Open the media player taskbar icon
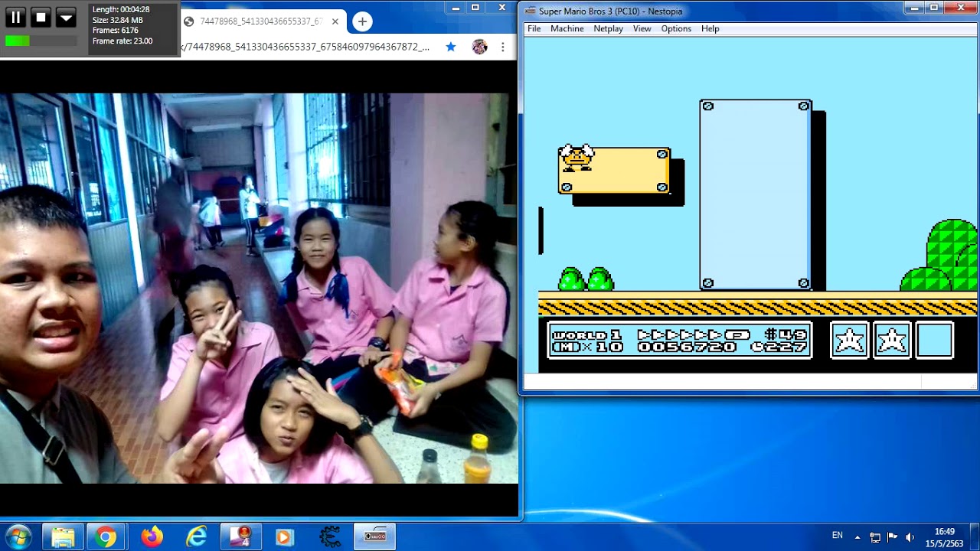980x551 pixels. coord(284,537)
